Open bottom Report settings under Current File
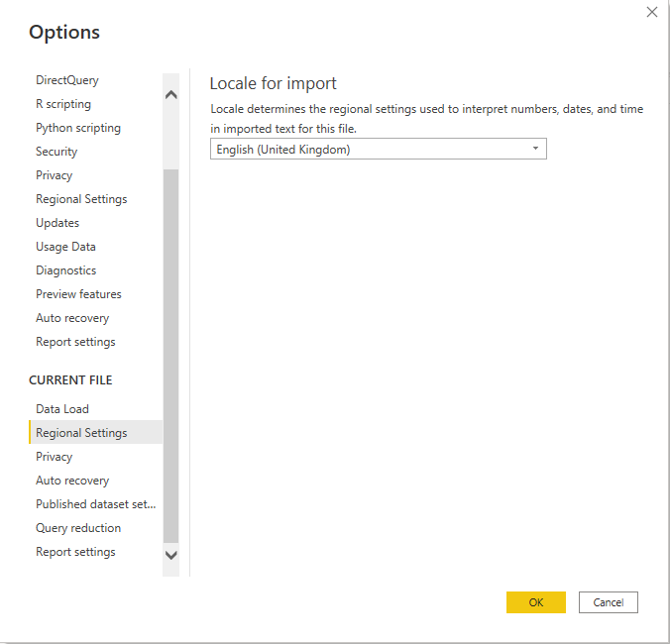Image resolution: width=670 pixels, height=644 pixels. 75,552
